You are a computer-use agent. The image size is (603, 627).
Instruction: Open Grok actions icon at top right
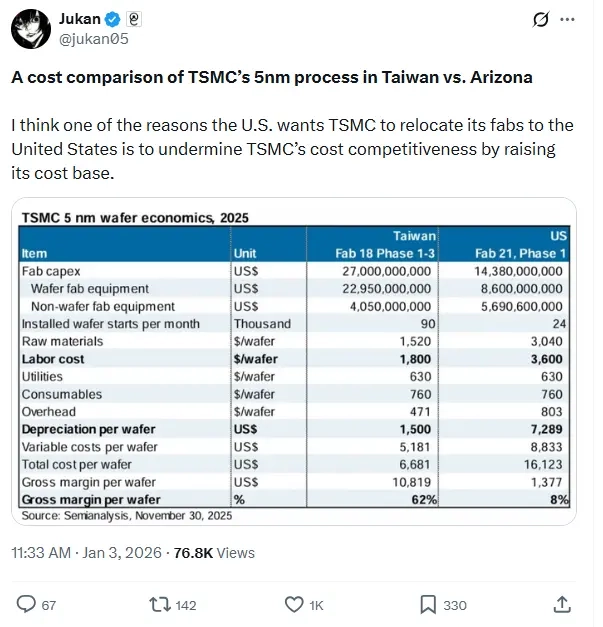click(x=541, y=19)
